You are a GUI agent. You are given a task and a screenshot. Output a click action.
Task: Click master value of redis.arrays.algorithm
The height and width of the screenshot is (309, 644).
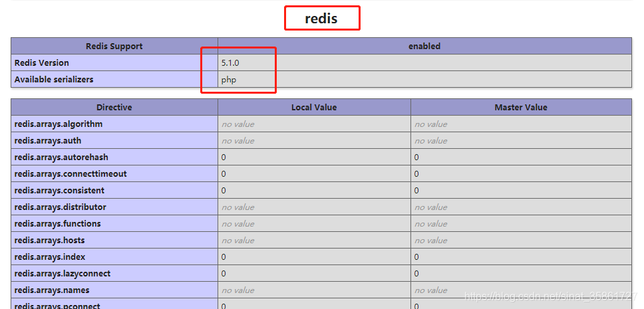431,124
